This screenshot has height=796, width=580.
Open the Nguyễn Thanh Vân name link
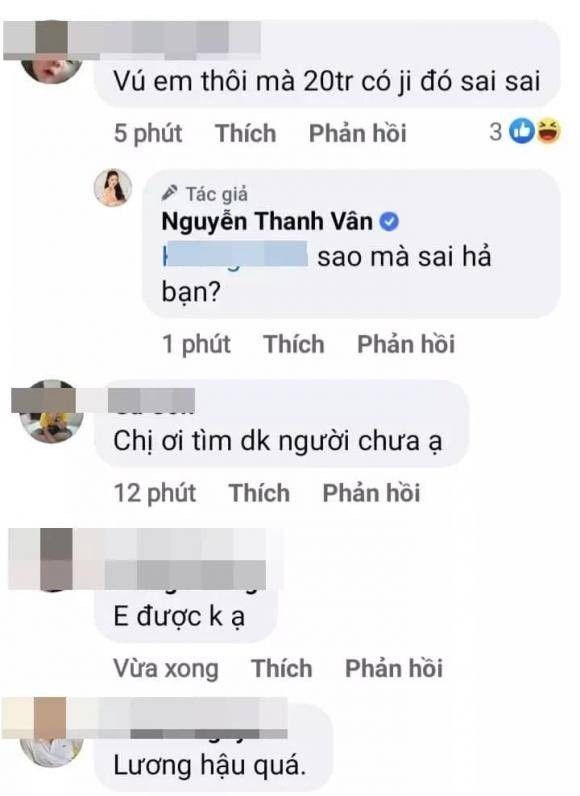267,221
